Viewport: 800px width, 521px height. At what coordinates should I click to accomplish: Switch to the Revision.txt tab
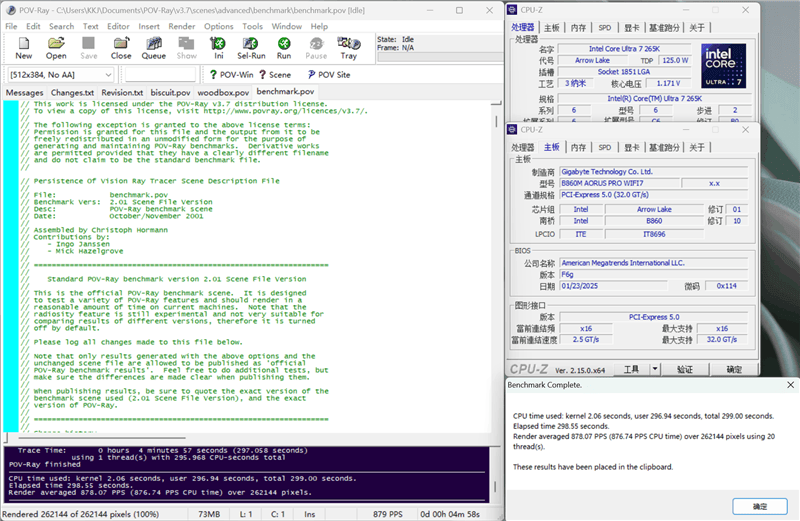click(x=122, y=92)
